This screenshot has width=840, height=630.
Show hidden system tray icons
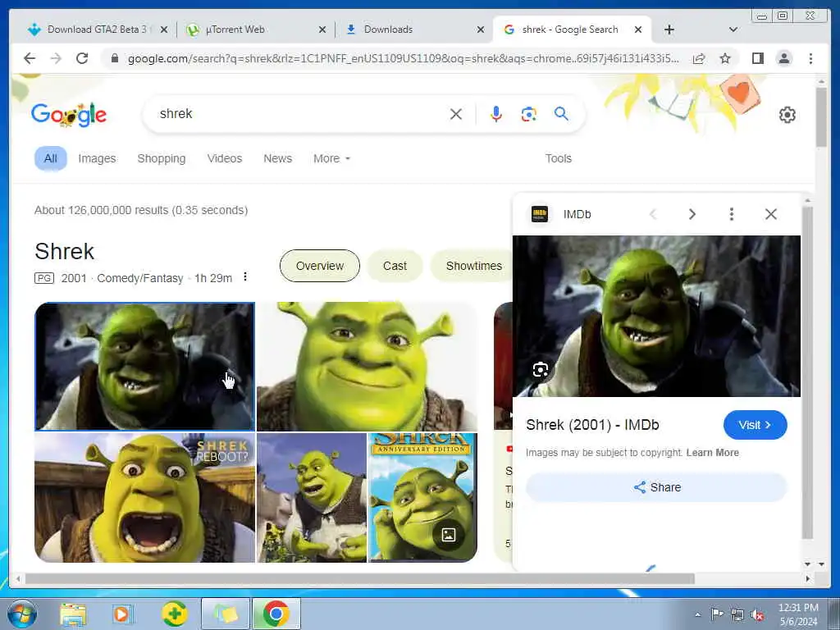(x=697, y=614)
